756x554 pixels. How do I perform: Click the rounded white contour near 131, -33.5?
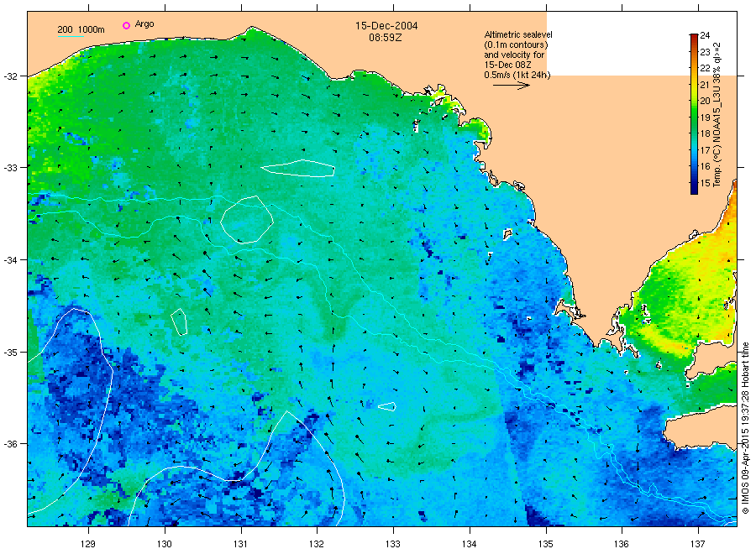point(247,219)
